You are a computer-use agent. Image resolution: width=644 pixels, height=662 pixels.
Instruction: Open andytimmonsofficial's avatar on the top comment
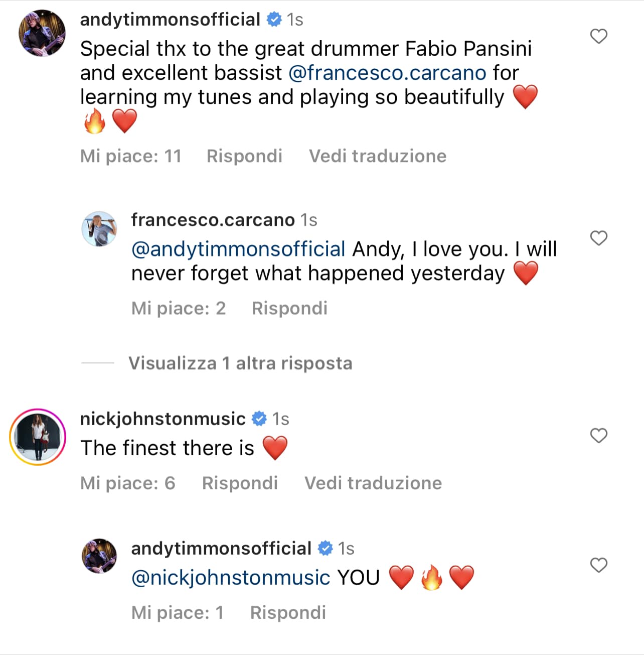pyautogui.click(x=42, y=33)
